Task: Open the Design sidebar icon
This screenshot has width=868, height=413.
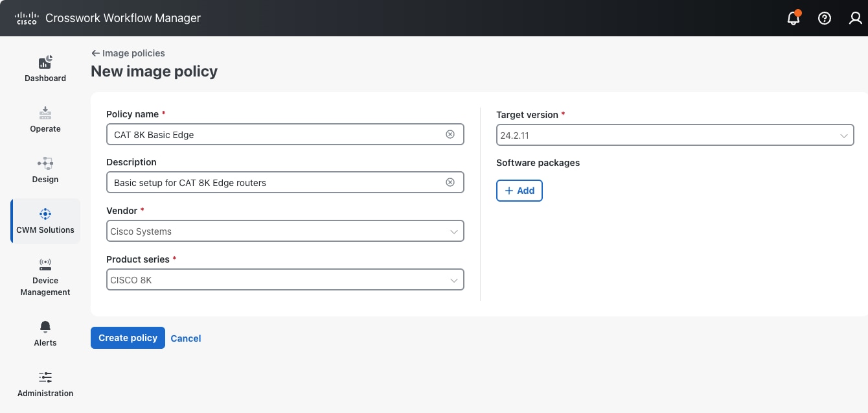Action: (45, 164)
